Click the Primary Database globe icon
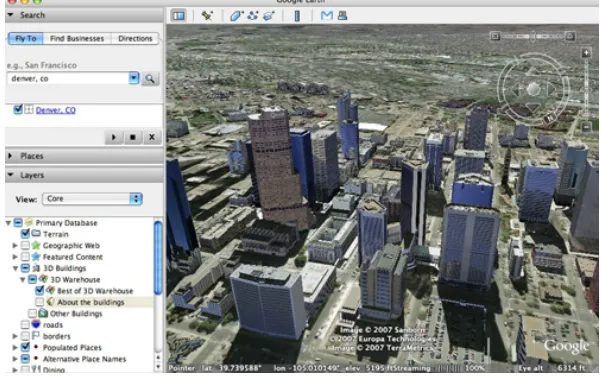Image resolution: width=601 pixels, height=376 pixels. 29,222
